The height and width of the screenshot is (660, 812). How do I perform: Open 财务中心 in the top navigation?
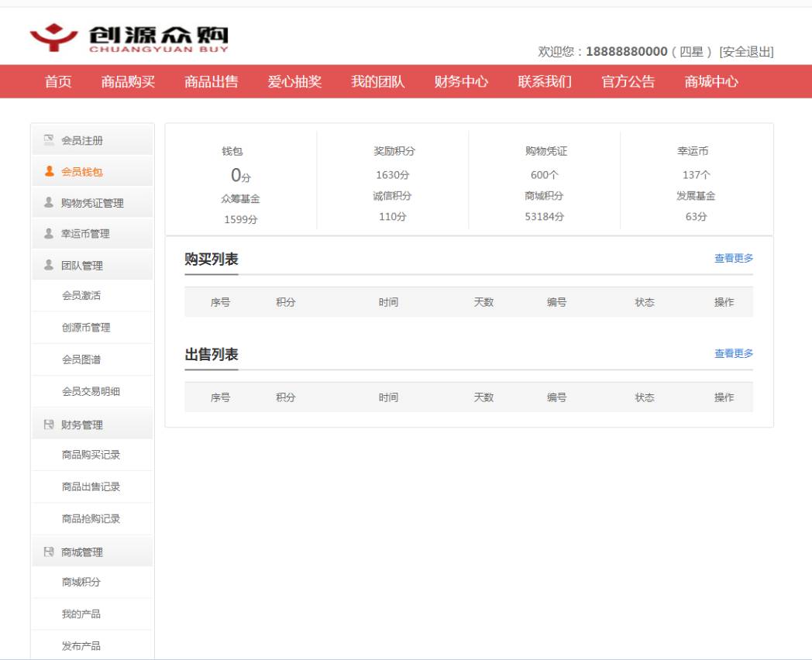(461, 81)
